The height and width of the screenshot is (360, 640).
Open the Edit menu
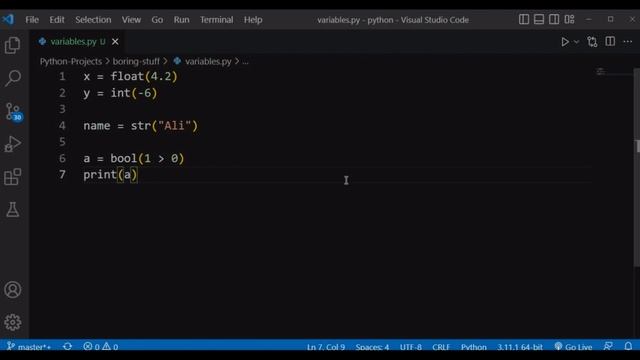[57, 20]
